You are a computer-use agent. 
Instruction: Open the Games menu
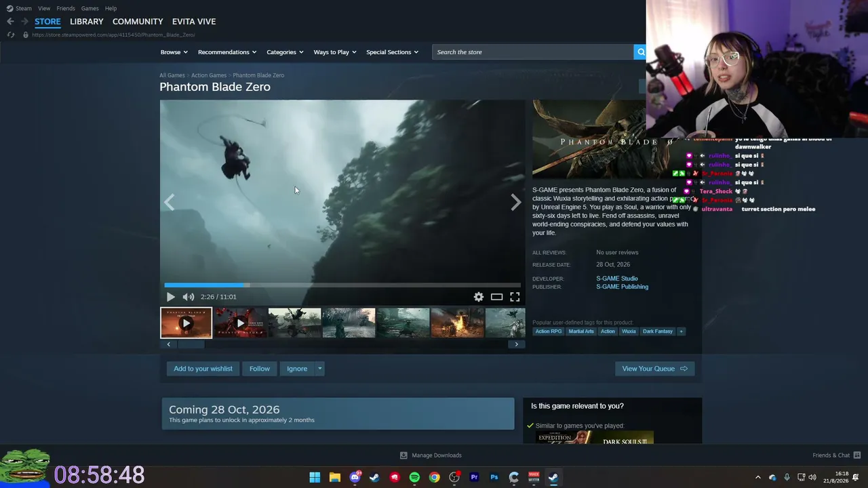pyautogui.click(x=90, y=8)
